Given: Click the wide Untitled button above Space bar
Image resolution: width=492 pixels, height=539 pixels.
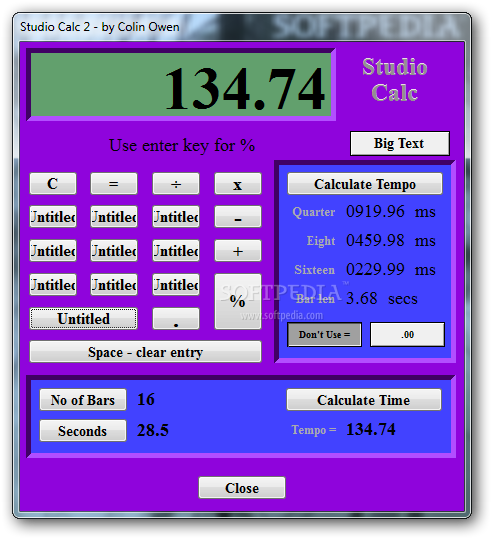Looking at the screenshot, I should coord(84,319).
